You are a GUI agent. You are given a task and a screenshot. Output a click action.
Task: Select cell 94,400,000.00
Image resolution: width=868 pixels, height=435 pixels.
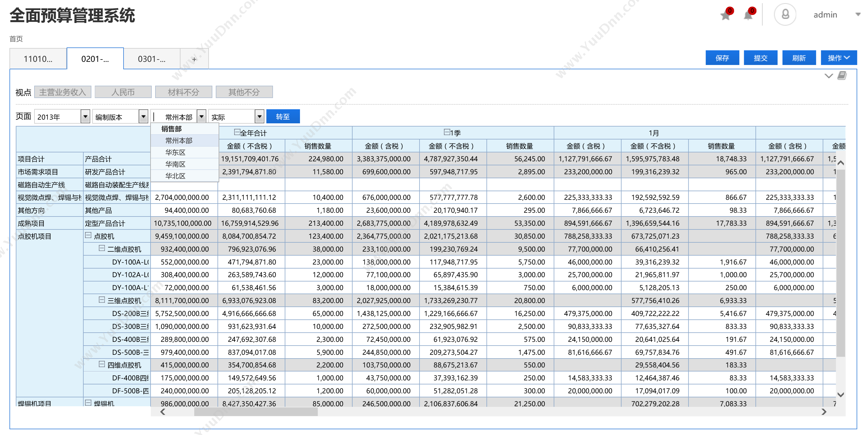coord(184,210)
